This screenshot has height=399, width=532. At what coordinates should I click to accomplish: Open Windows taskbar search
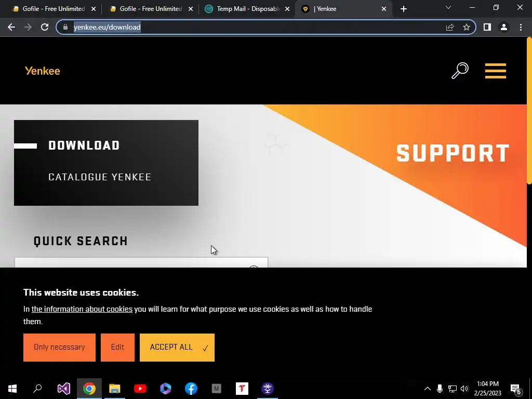(37, 388)
